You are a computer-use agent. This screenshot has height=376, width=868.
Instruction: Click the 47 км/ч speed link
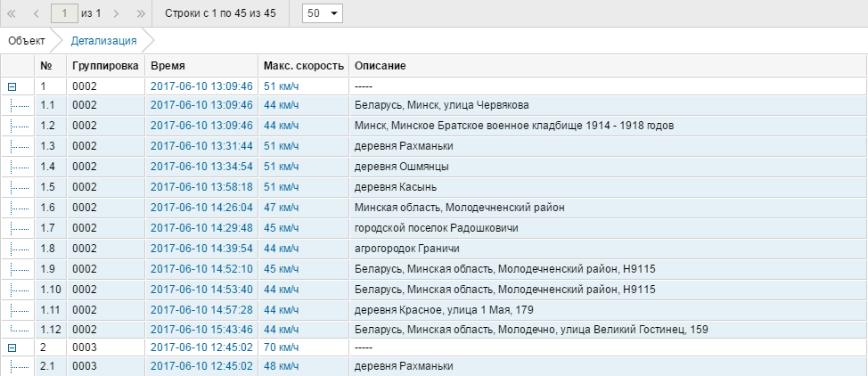point(282,208)
